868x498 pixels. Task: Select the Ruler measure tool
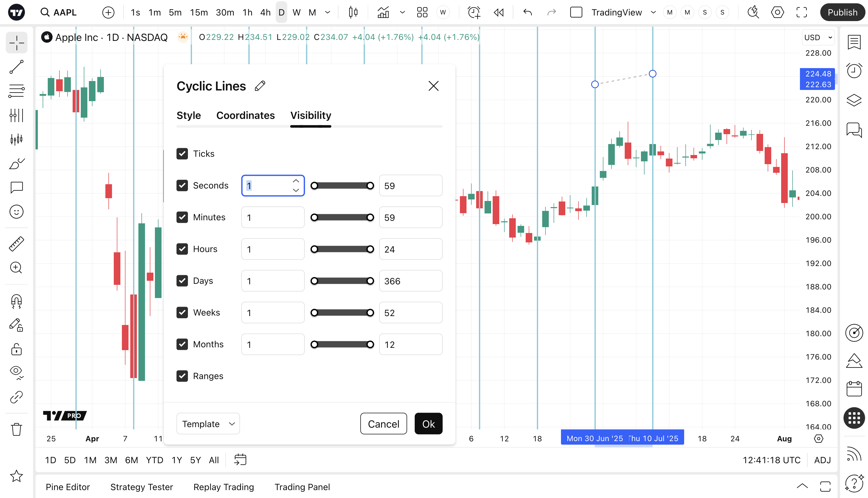pyautogui.click(x=16, y=244)
